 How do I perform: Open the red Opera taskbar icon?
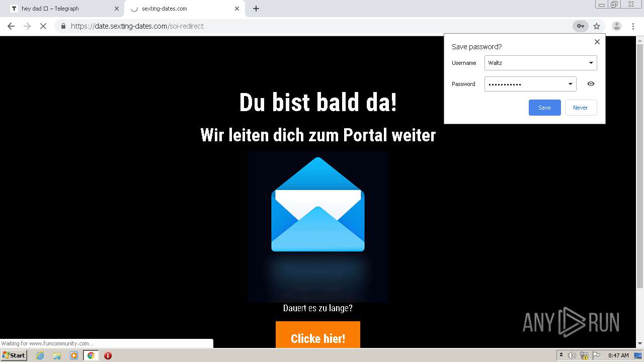(108, 355)
